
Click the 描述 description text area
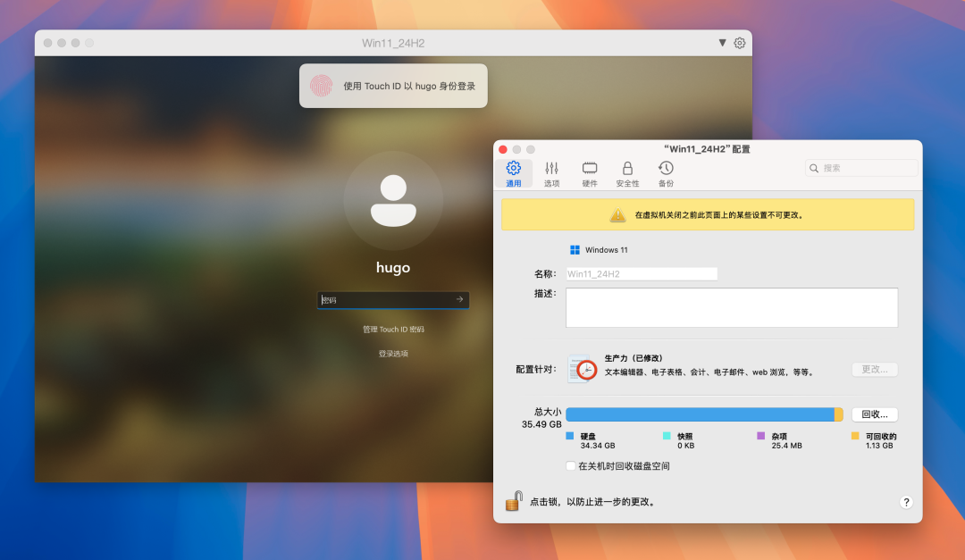coord(732,308)
